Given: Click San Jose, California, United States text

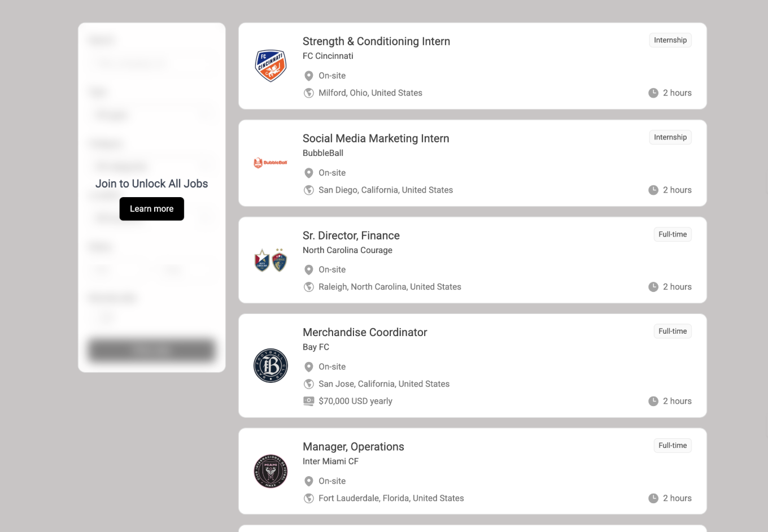Looking at the screenshot, I should [x=384, y=384].
